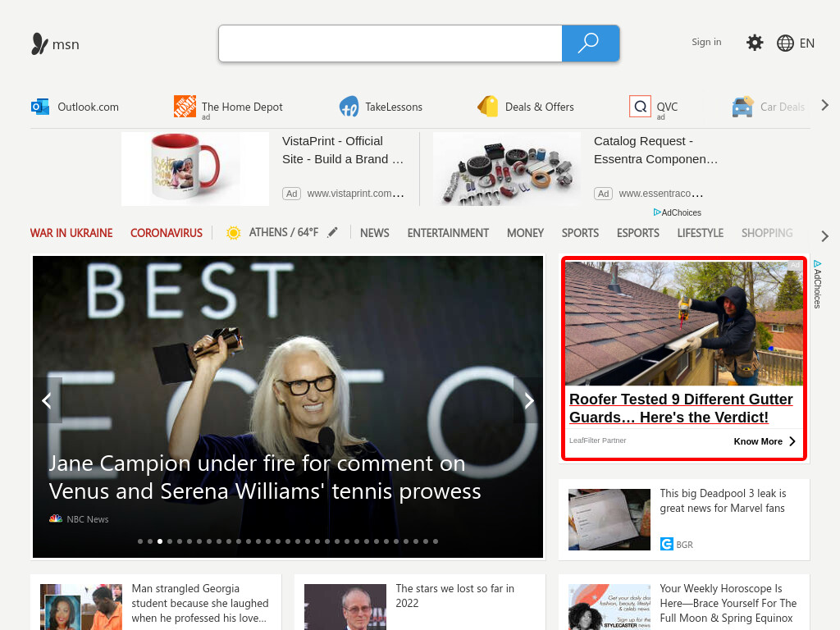Go to previous slide in carousel
Screen dimensions: 840x630
click(47, 400)
